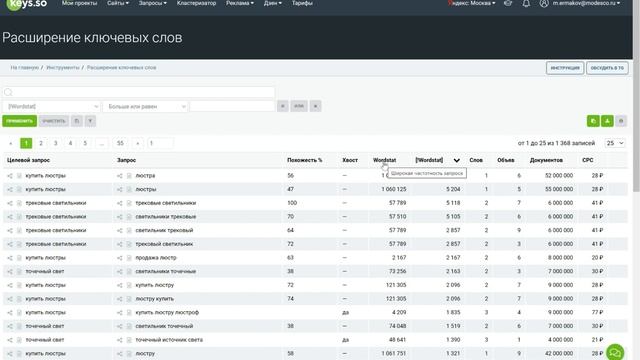Click the Очистить button
Viewport: 640px width, 360px height.
[53, 121]
